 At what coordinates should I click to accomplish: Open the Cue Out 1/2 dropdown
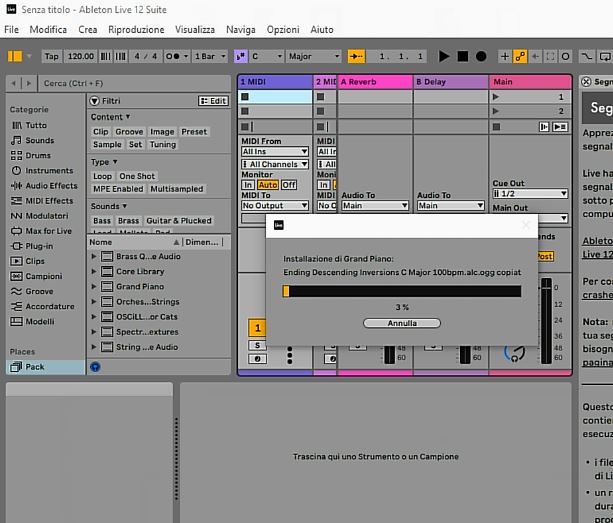529,194
